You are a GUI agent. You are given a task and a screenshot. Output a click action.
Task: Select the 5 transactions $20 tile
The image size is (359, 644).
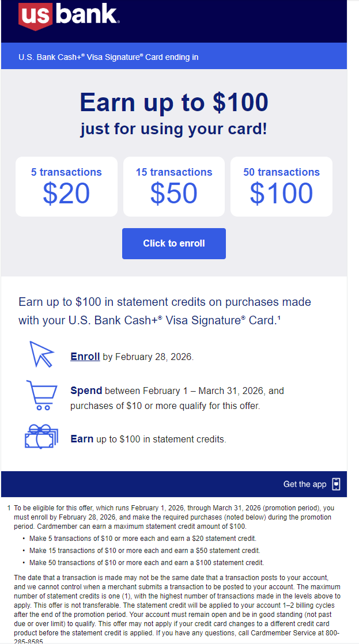click(x=66, y=187)
